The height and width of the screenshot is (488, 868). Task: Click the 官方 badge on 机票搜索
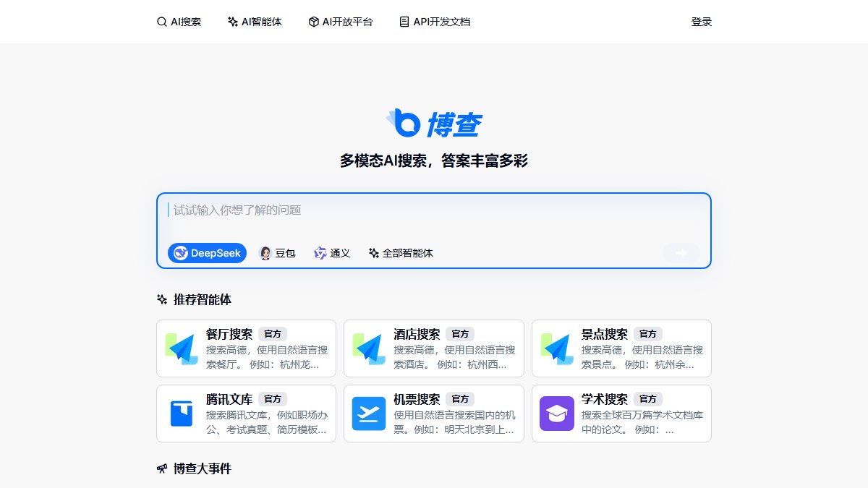[460, 399]
